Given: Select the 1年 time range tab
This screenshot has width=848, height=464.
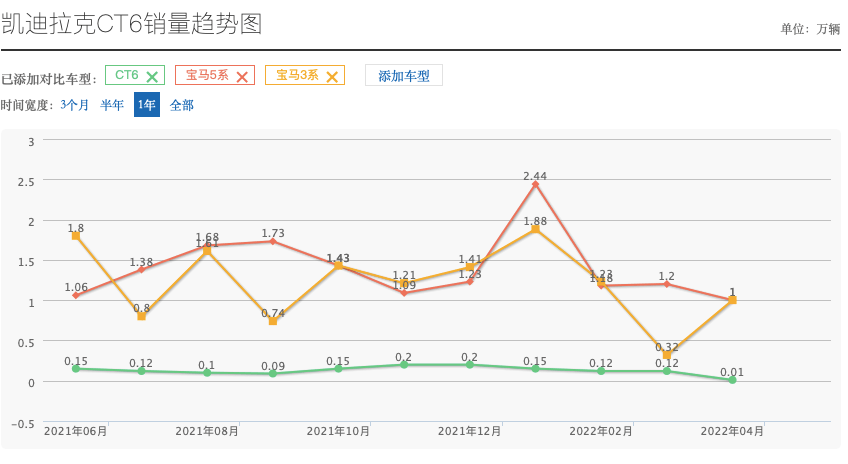Looking at the screenshot, I should point(147,105).
